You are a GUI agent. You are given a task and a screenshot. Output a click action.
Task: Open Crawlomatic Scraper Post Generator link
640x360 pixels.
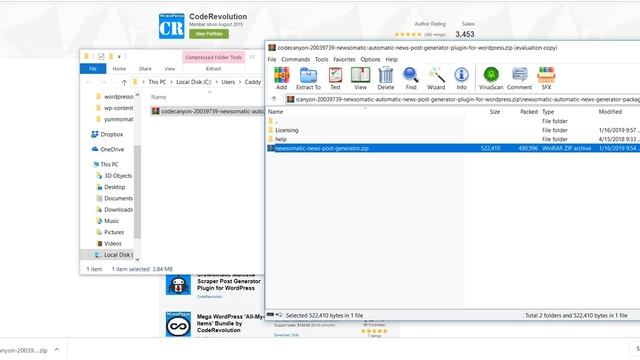tap(229, 282)
